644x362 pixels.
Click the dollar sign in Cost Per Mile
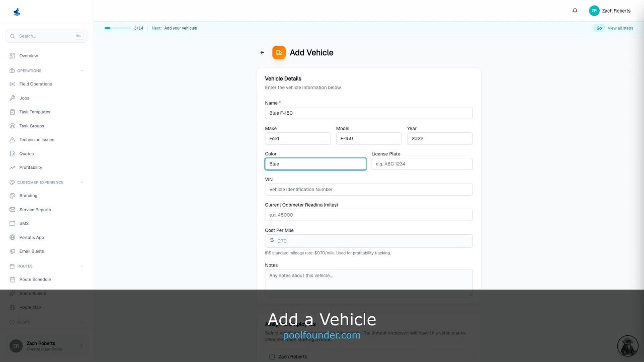point(272,240)
